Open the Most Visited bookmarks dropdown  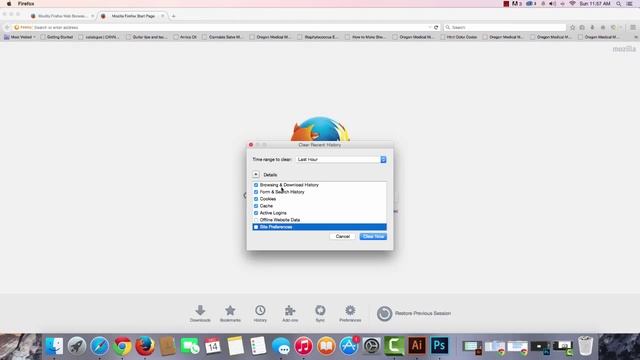tap(20, 37)
